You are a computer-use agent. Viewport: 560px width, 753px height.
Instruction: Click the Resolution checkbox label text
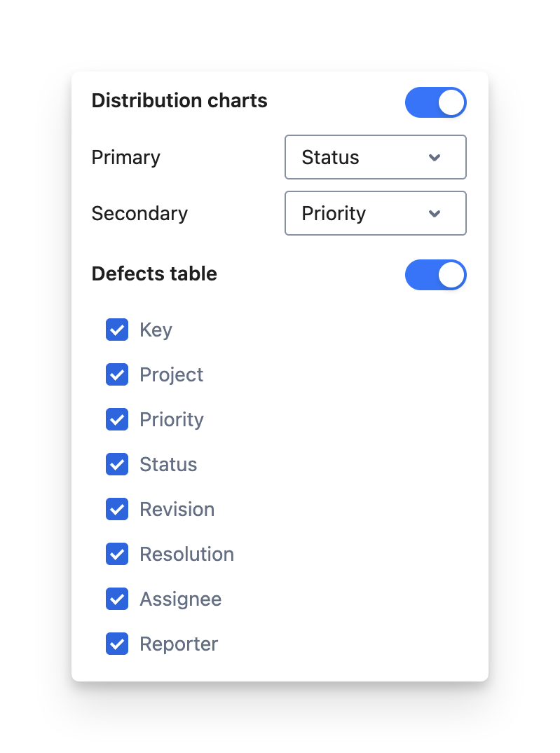(186, 554)
